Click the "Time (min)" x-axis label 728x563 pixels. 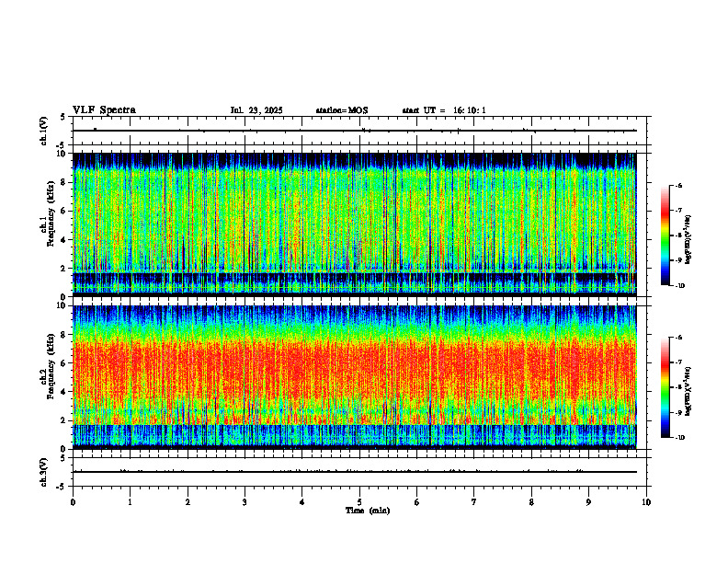pos(368,511)
